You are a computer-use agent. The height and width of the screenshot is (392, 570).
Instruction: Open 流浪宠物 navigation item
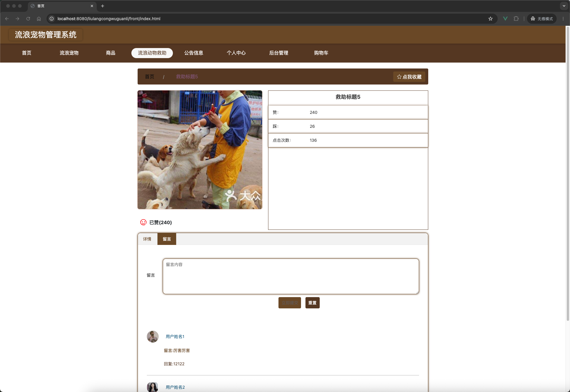(69, 53)
